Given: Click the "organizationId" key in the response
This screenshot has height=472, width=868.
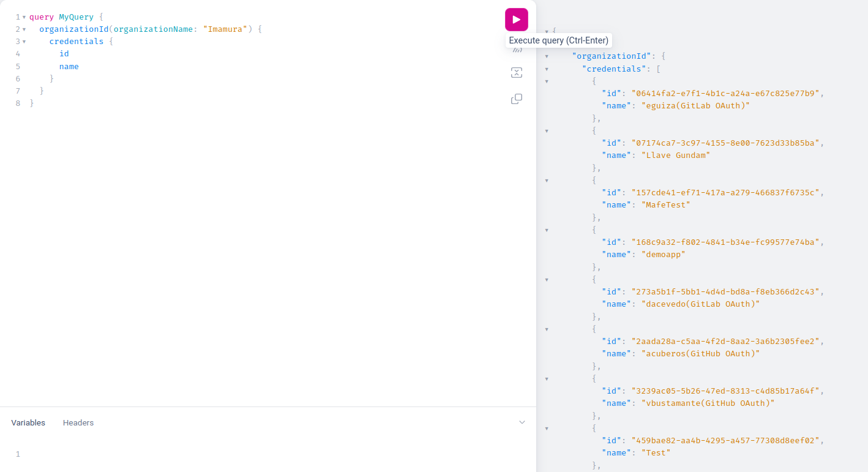Looking at the screenshot, I should (x=612, y=56).
